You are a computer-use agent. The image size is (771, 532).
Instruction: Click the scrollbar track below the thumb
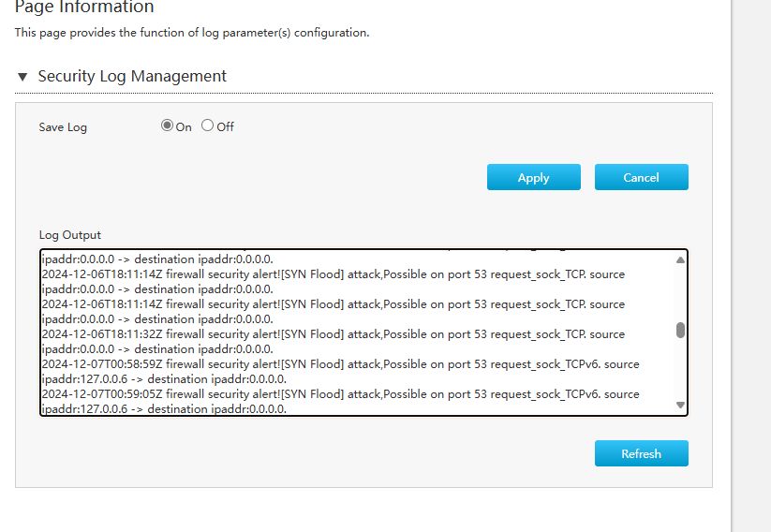[x=680, y=370]
